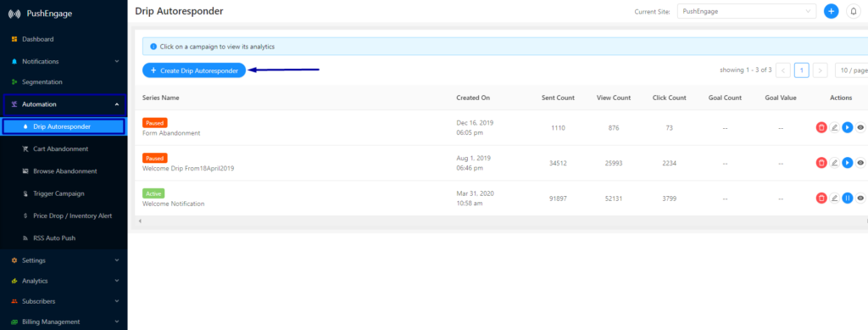
Task: Click sent count value 91897
Action: click(x=558, y=199)
